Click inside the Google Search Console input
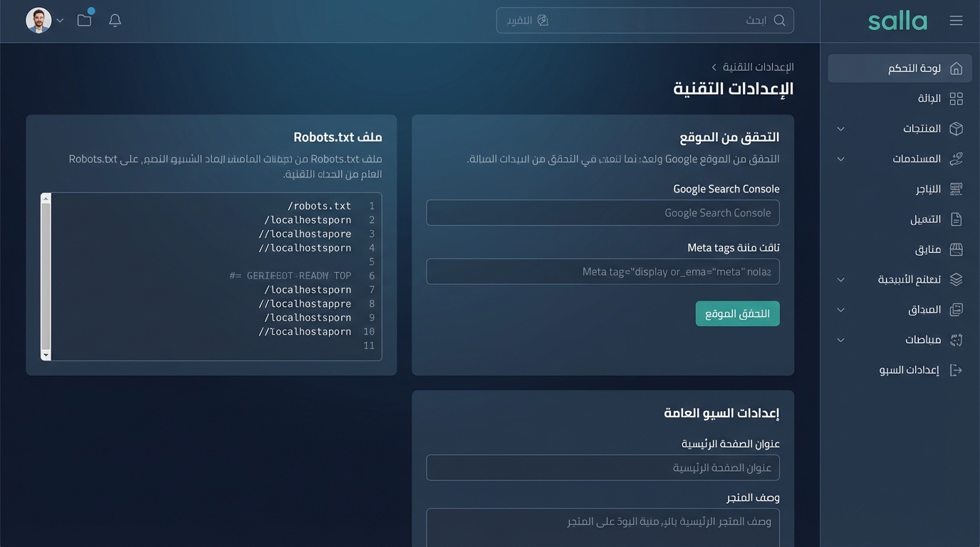Viewport: 980px width, 547px height. point(603,212)
